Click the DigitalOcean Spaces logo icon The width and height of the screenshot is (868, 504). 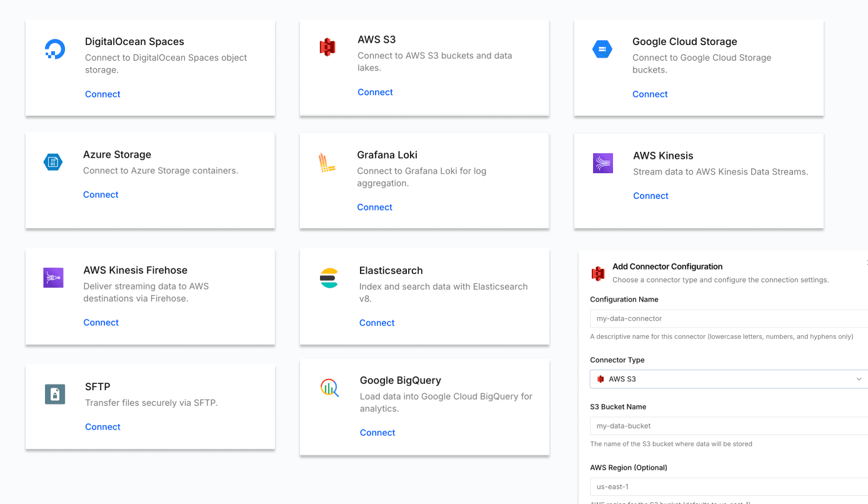click(55, 49)
